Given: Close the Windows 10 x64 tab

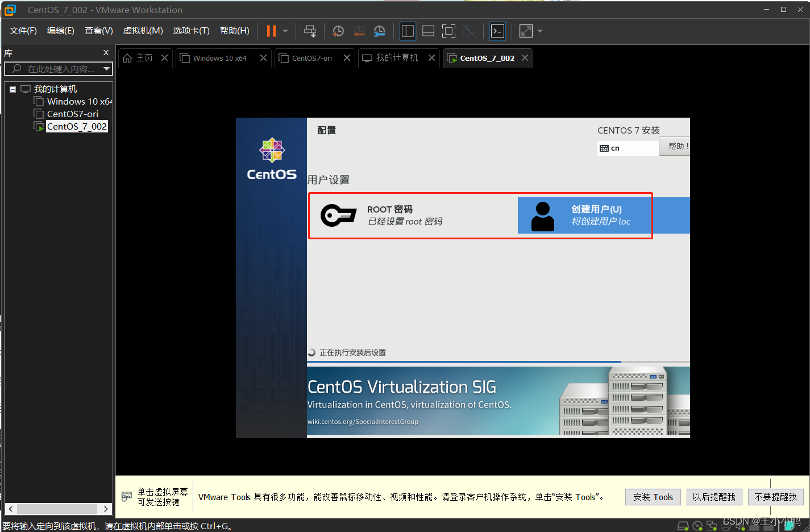Looking at the screenshot, I should click(263, 58).
